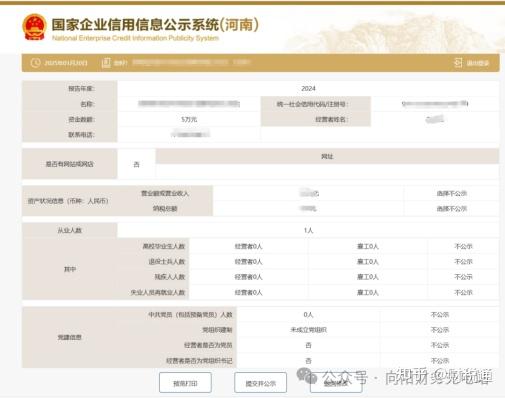Click the 纳税总额 label

[165, 209]
